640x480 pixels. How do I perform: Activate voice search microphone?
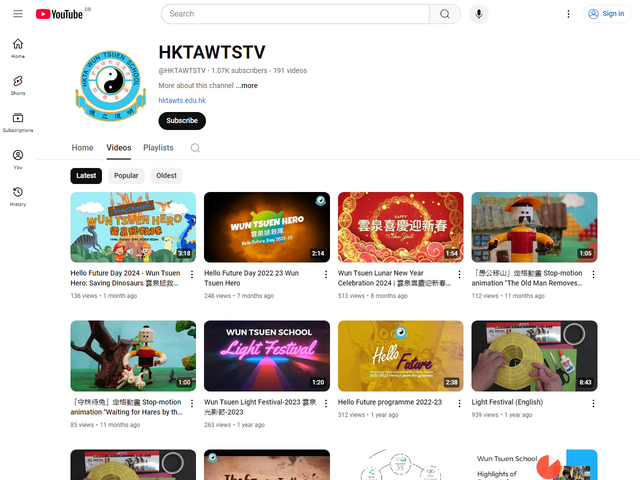[479, 14]
